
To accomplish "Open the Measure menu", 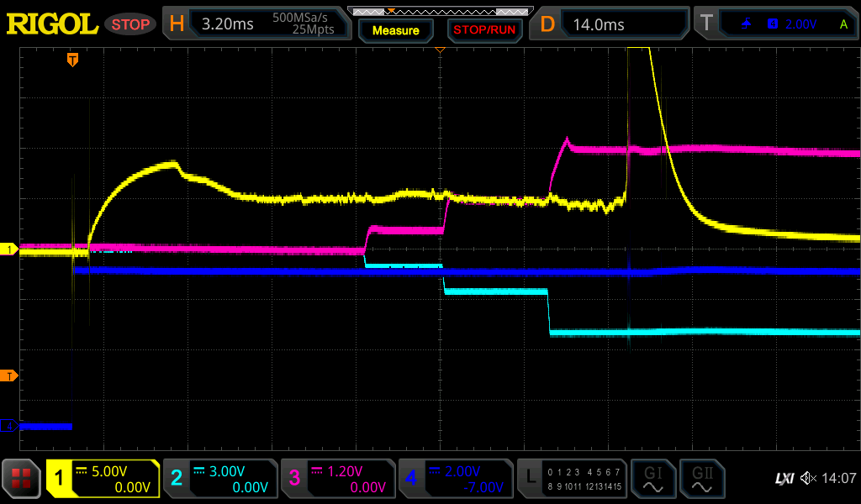I will pos(395,30).
